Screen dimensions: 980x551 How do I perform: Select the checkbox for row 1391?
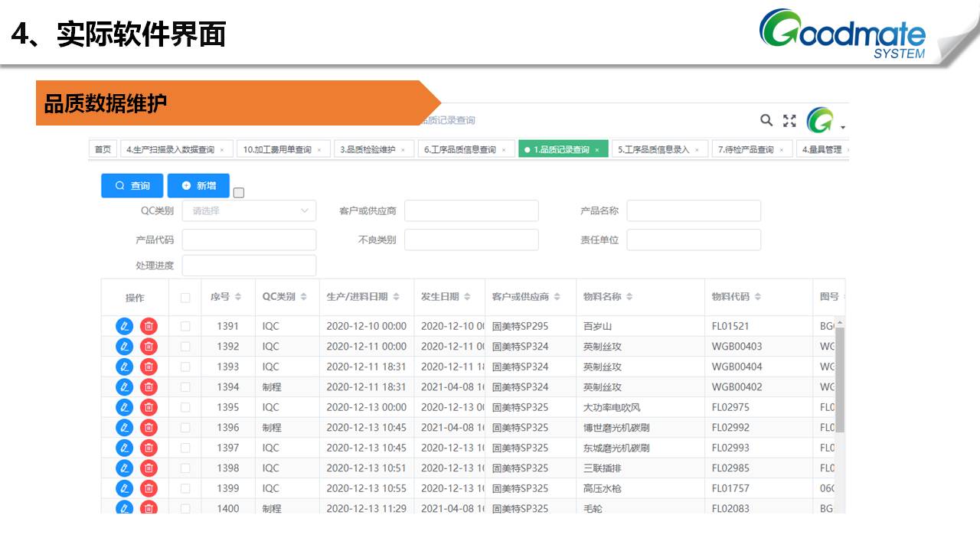(185, 326)
